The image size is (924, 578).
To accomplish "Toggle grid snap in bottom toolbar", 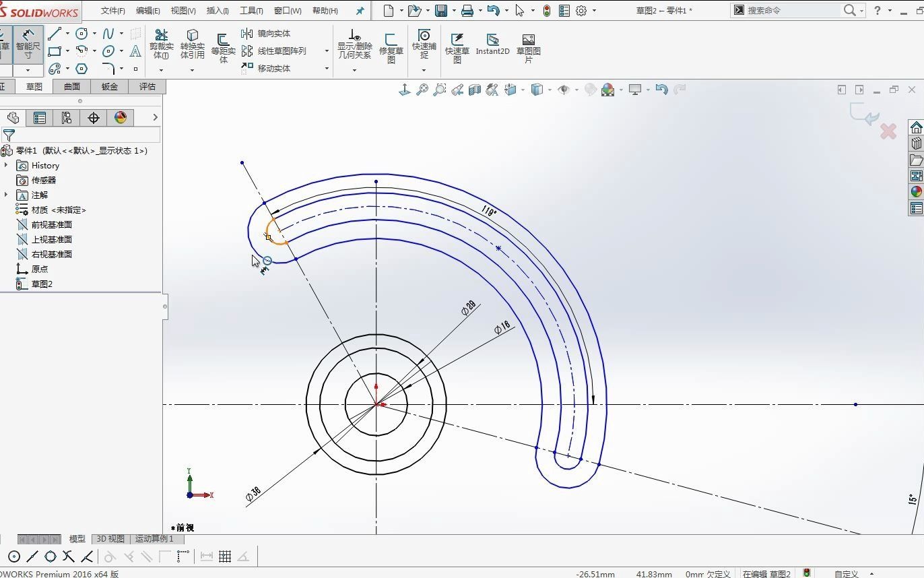I will coord(225,556).
